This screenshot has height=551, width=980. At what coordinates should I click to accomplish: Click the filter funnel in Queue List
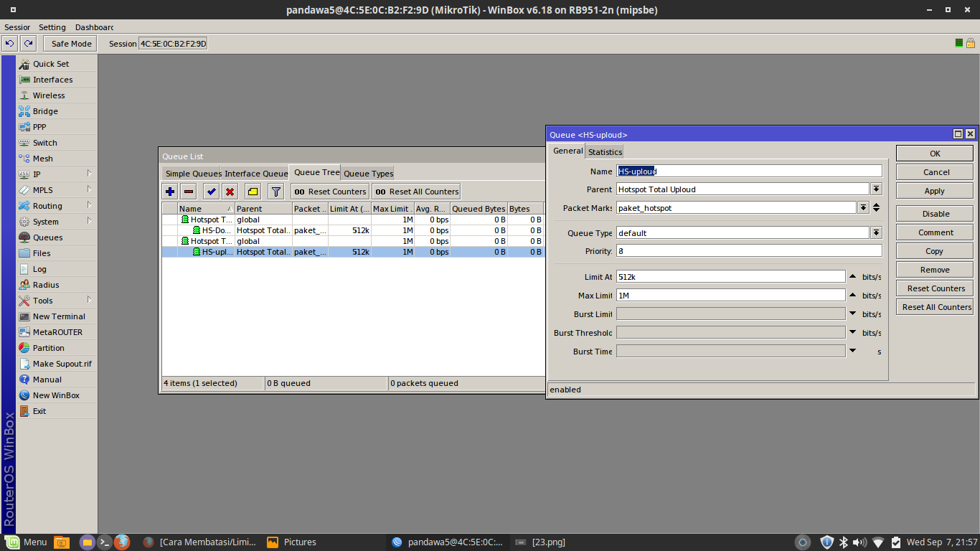[x=275, y=192]
